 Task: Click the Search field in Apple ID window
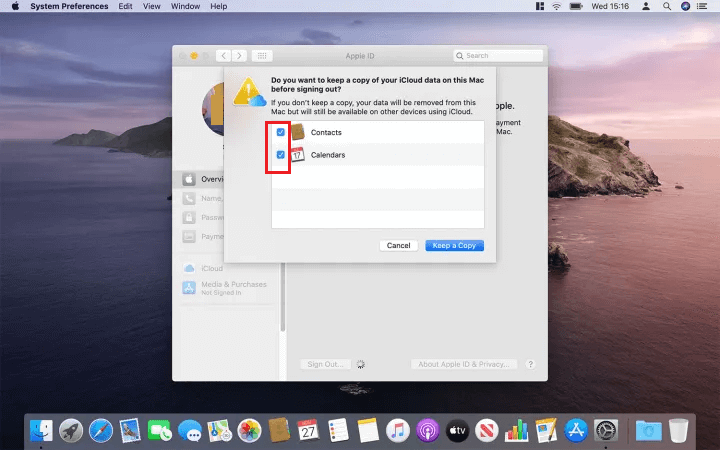pyautogui.click(x=498, y=56)
